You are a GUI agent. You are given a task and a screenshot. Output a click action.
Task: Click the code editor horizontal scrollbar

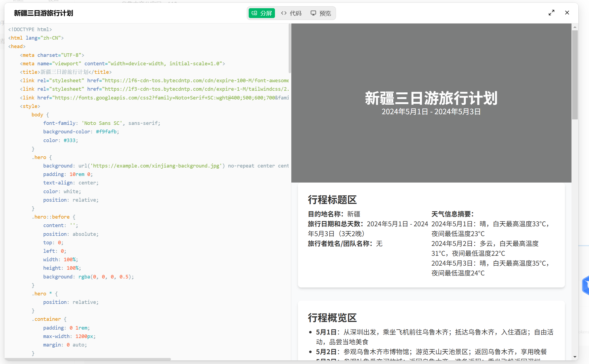pos(88,359)
